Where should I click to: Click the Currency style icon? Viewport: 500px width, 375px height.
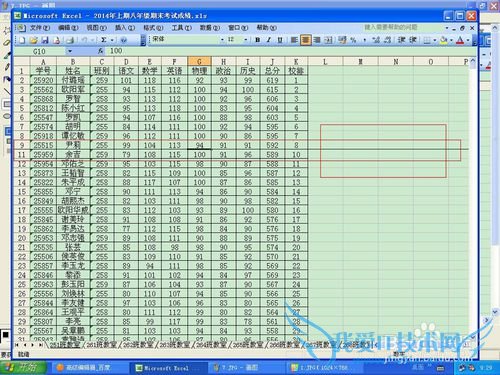(342, 40)
